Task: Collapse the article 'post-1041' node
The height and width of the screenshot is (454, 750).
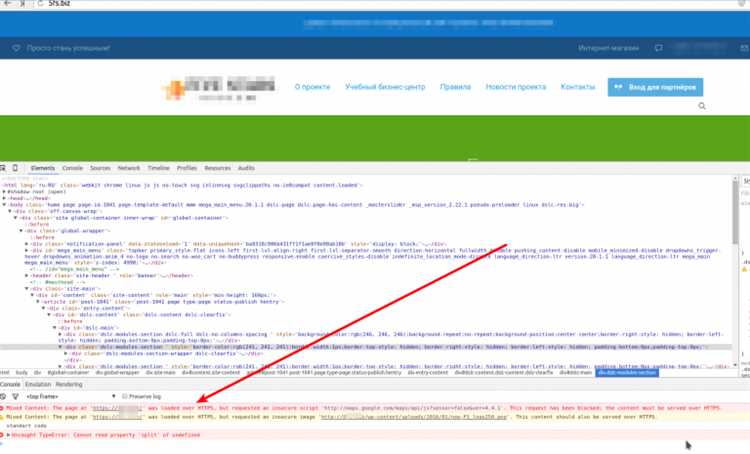Action: [x=39, y=302]
